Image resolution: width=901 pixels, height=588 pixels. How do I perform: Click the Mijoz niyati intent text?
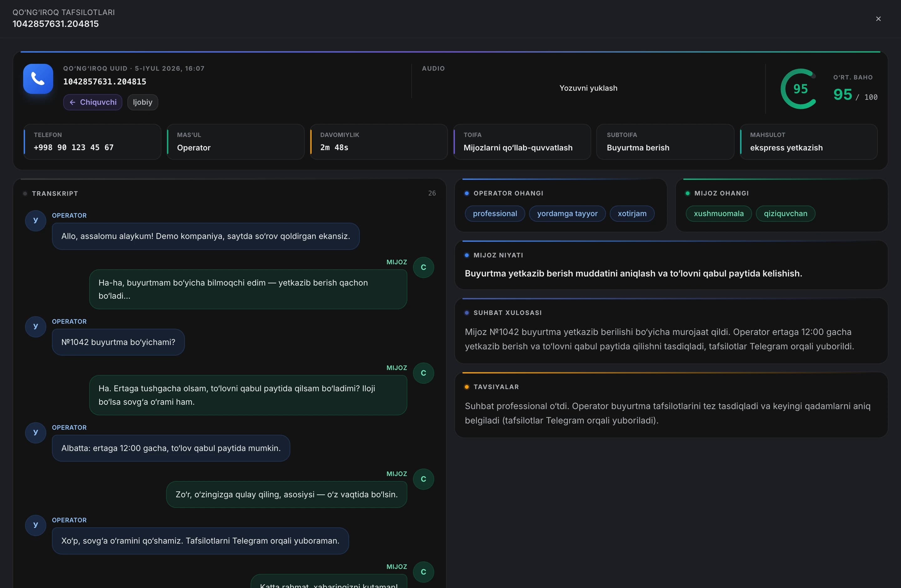point(633,273)
